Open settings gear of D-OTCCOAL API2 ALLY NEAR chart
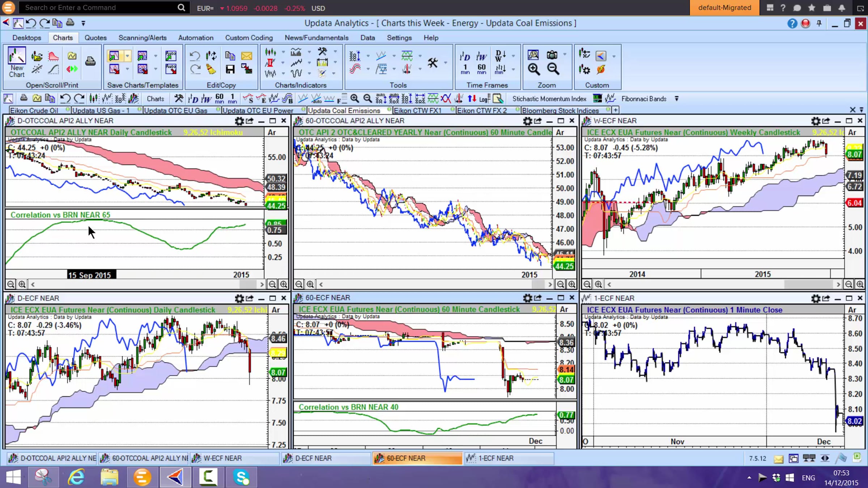The width and height of the screenshot is (868, 488). click(x=239, y=121)
